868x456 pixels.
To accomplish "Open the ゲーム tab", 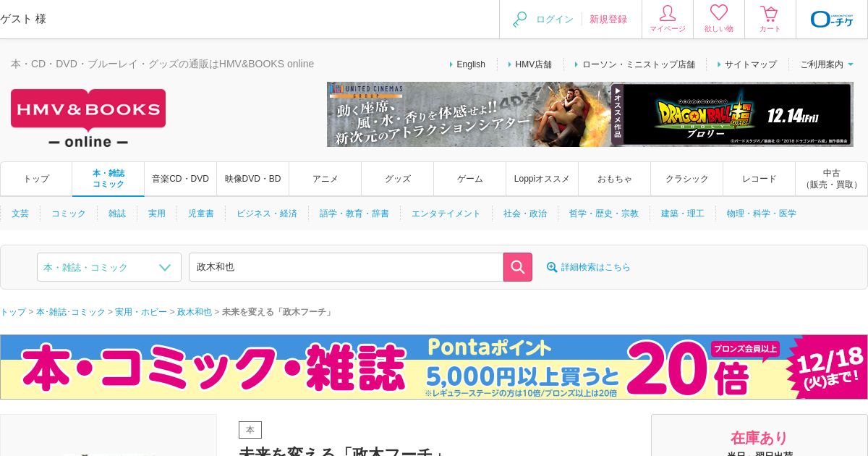I will coord(470,179).
